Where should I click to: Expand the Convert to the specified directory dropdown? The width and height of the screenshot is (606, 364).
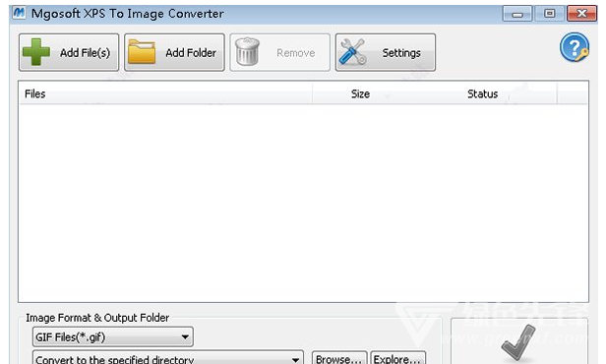pyautogui.click(x=168, y=357)
